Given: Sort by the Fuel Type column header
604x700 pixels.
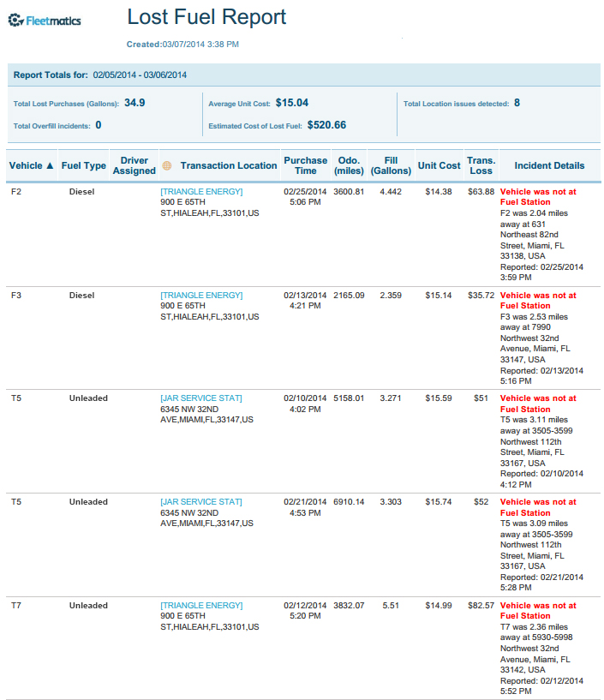Looking at the screenshot, I should coord(84,165).
